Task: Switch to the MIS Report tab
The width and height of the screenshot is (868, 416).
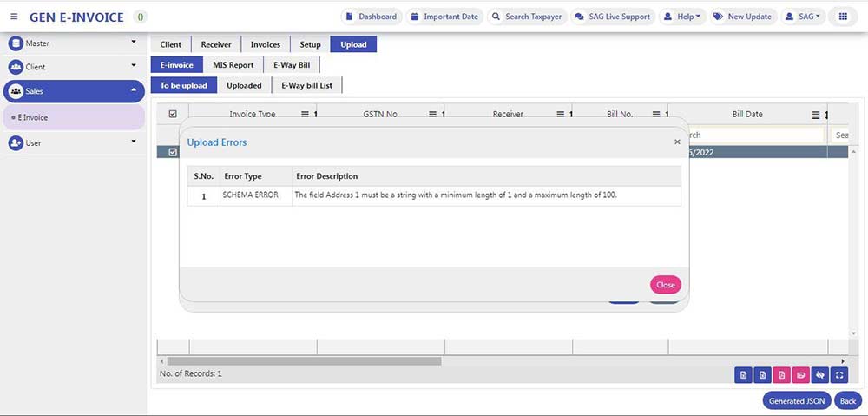Action: coord(233,65)
